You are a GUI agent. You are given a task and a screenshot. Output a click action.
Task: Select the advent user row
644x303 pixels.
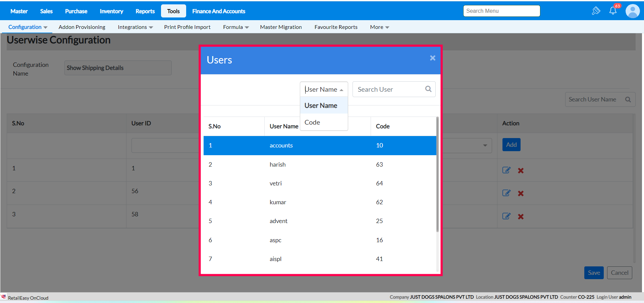click(x=320, y=221)
